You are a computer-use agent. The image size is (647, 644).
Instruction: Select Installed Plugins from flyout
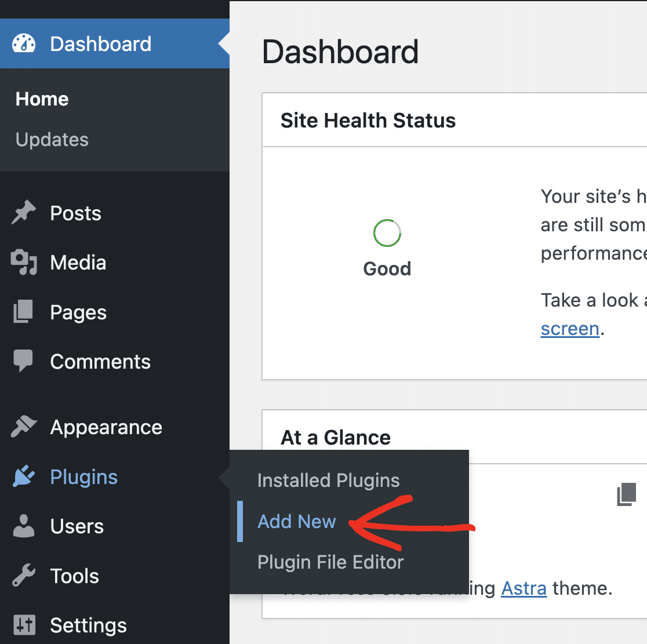point(329,481)
